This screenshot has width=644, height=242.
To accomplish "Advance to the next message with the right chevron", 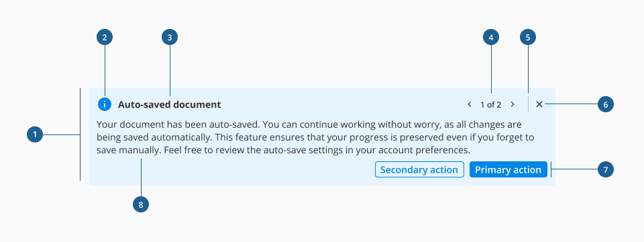I will pyautogui.click(x=512, y=105).
